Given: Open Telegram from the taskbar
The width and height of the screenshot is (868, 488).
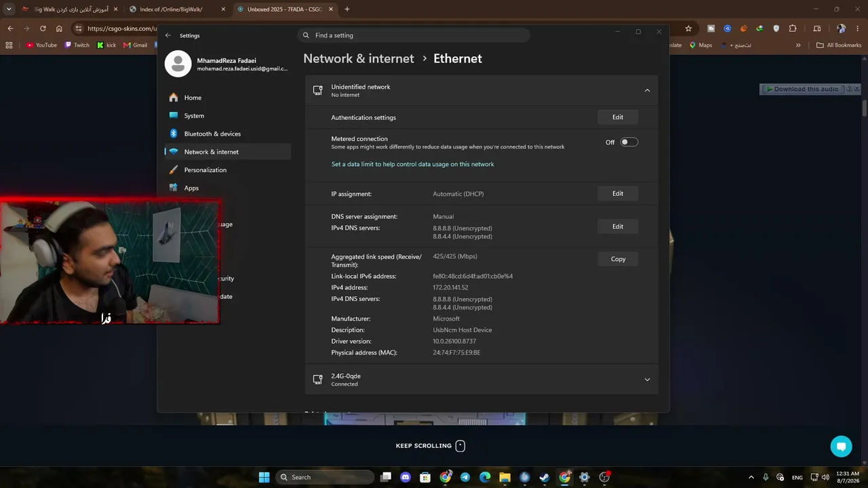Looking at the screenshot, I should coord(465,477).
